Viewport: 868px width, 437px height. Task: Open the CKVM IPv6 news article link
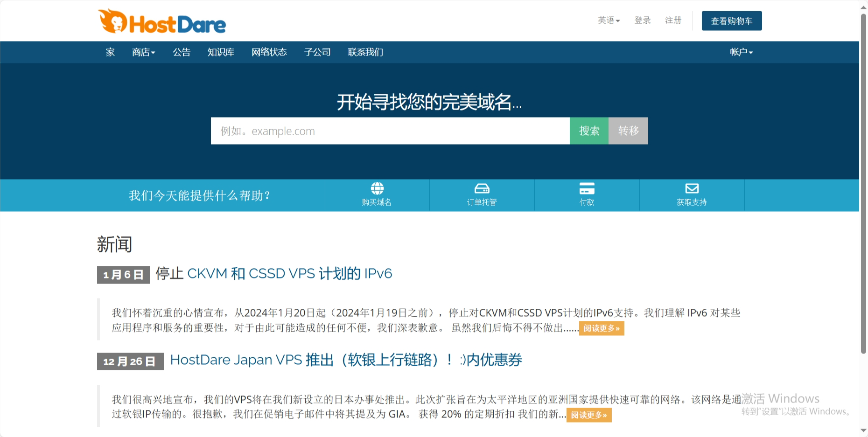[x=273, y=273]
